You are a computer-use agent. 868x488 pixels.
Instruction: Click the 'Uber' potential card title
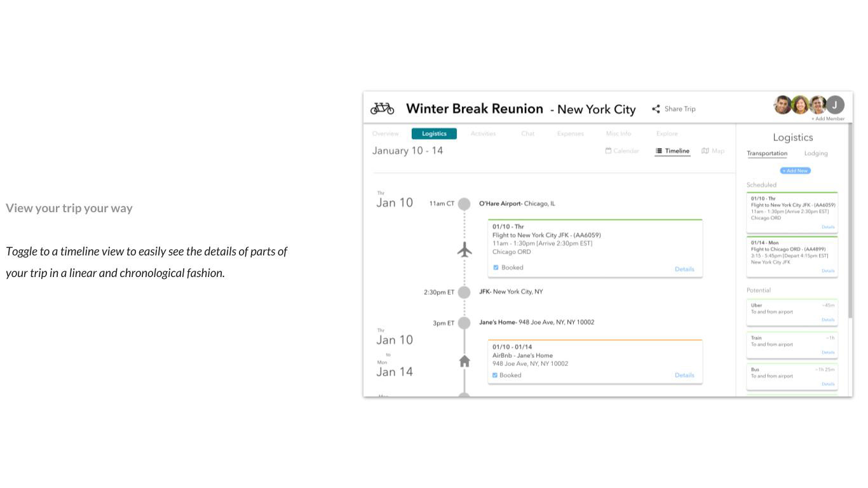pyautogui.click(x=756, y=306)
